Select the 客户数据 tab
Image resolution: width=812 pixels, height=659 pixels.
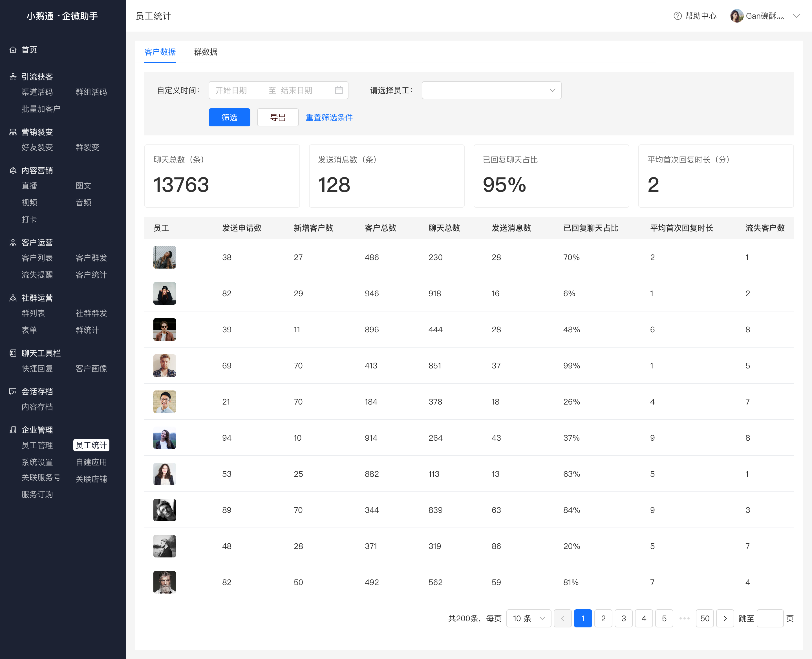click(x=160, y=52)
